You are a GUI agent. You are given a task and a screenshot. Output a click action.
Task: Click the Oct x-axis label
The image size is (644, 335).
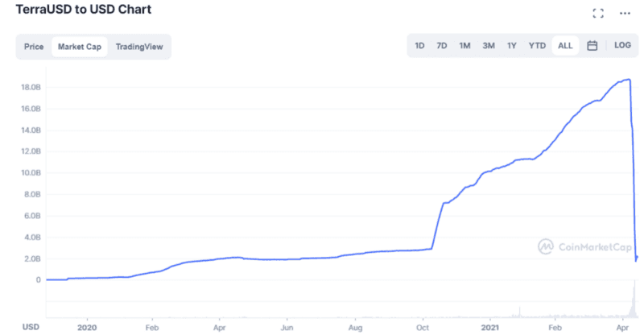[x=422, y=328]
